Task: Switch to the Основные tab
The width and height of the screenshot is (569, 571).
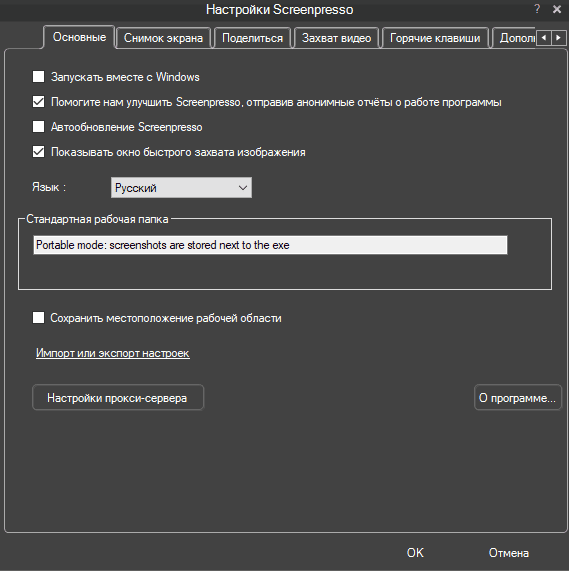Action: click(79, 37)
